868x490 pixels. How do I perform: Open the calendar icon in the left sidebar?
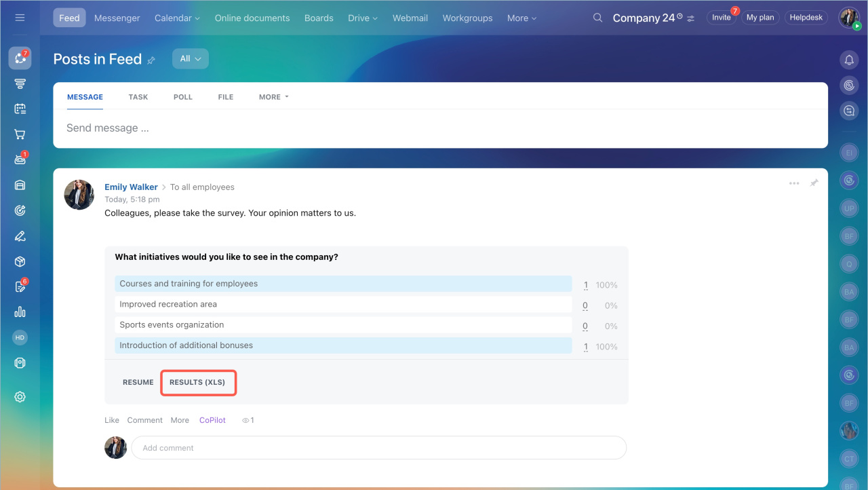(20, 109)
